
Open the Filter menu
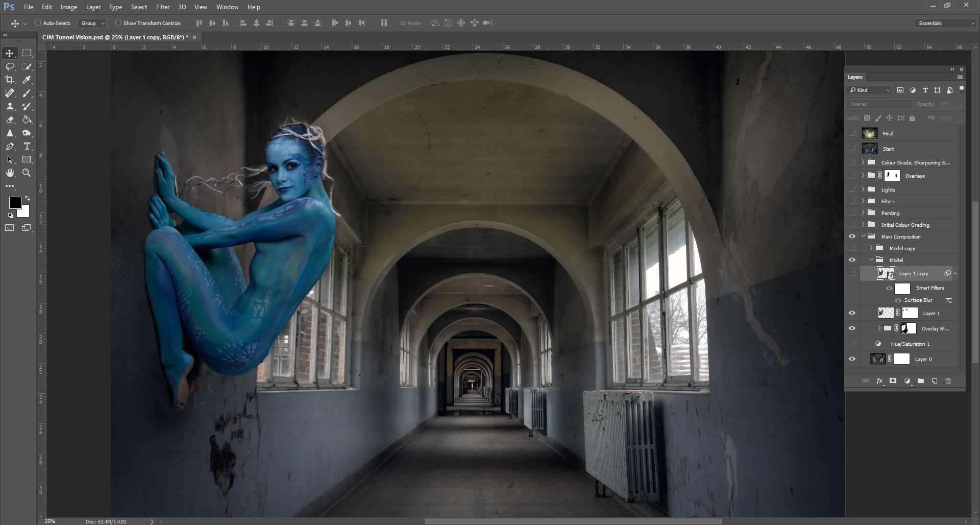tap(163, 7)
